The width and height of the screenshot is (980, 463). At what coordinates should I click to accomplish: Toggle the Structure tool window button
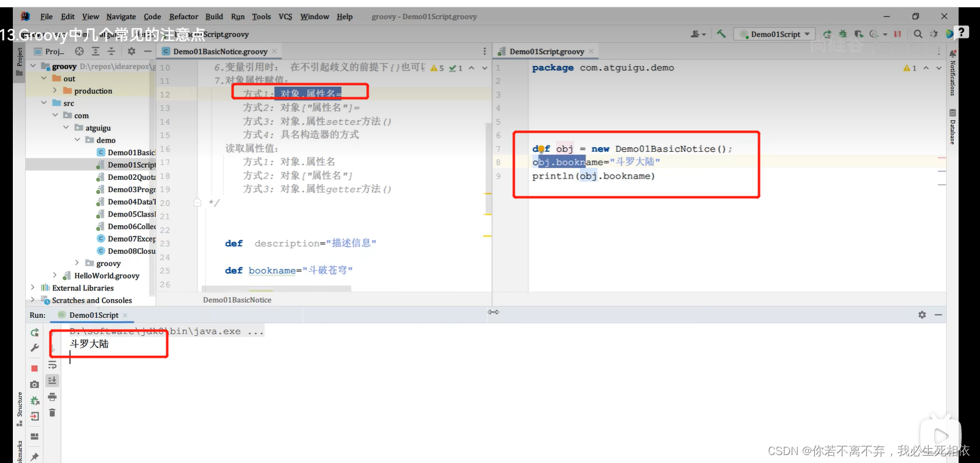[20, 409]
